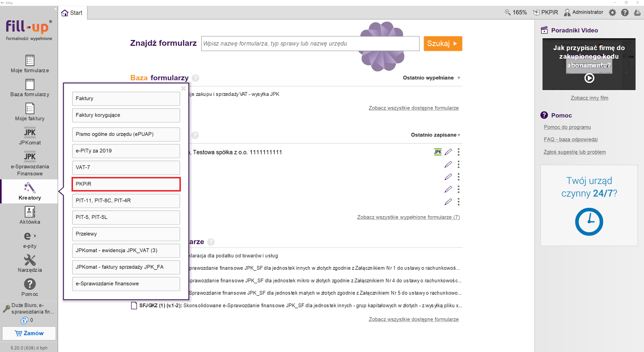Open Zgłoś sugestię lub problem link

pos(574,152)
